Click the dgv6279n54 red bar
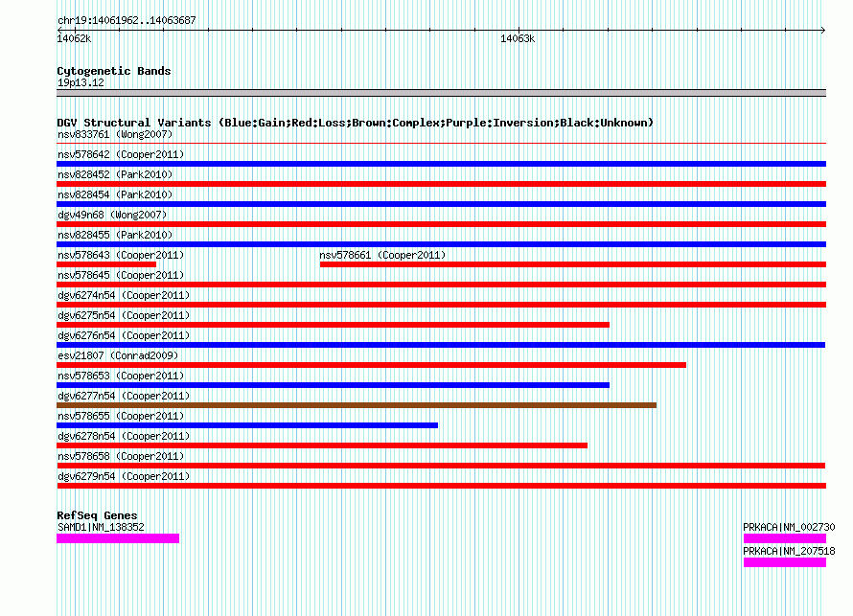The image size is (853, 616). (441, 486)
